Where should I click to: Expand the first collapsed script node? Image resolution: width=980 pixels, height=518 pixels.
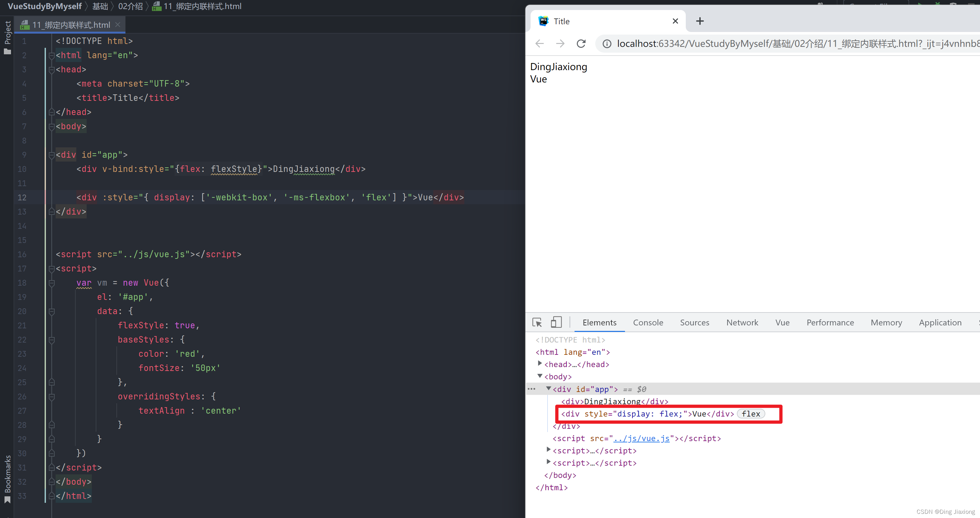pos(548,450)
